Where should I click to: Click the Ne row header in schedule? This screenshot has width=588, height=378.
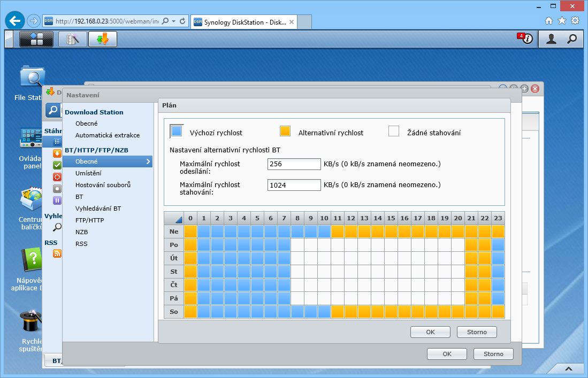[174, 232]
